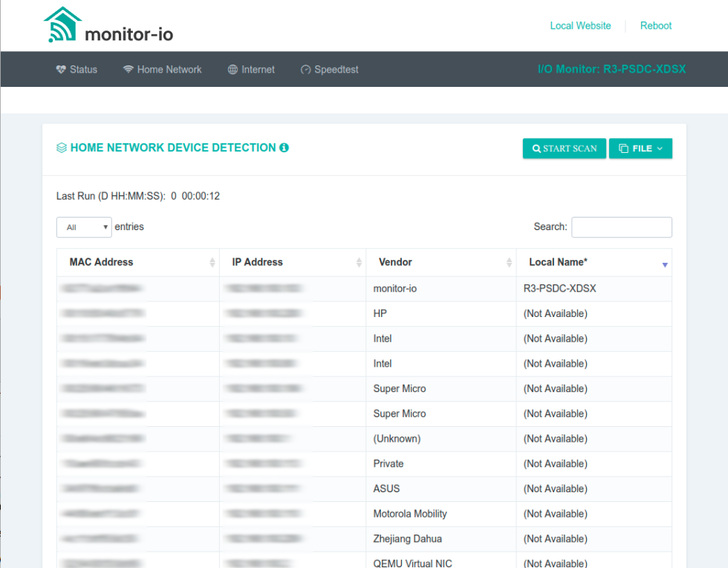Click the magnifier icon inside Start Scan button
This screenshot has width=728, height=568.
tap(537, 148)
